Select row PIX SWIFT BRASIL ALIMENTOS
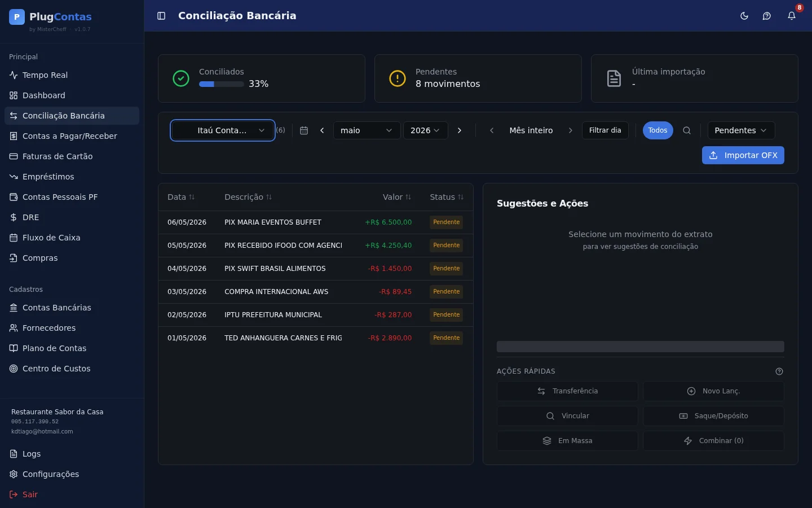The image size is (812, 508). 316,269
